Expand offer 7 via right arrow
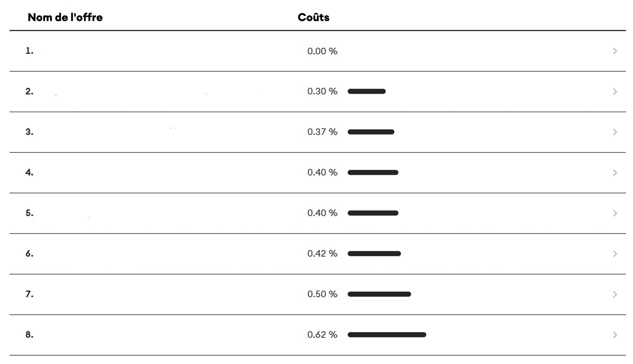 [x=615, y=294]
